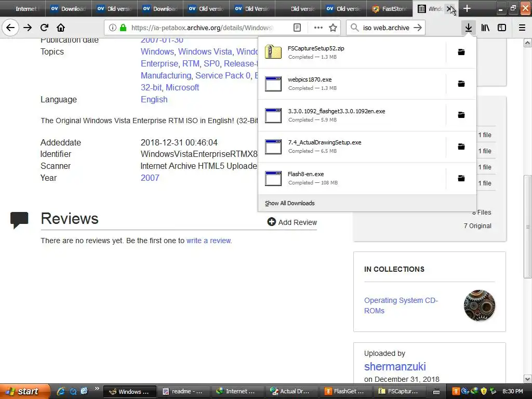The image size is (532, 399).
Task: Click the taskbar clock showing 8:30 PM
Action: pyautogui.click(x=512, y=391)
